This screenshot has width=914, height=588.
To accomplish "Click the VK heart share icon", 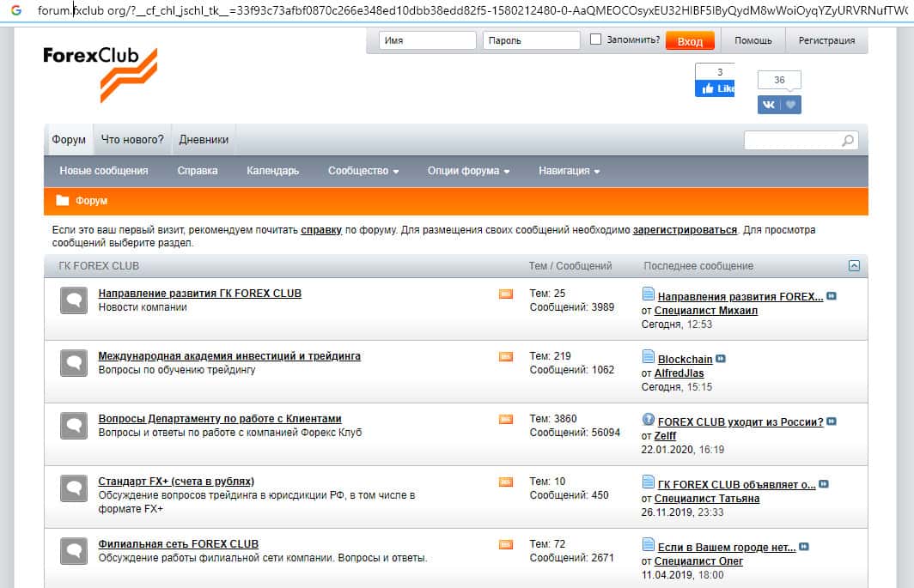I will [791, 104].
